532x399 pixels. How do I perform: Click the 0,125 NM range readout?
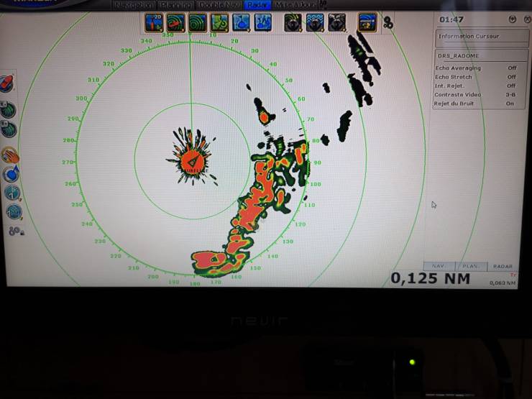click(431, 278)
